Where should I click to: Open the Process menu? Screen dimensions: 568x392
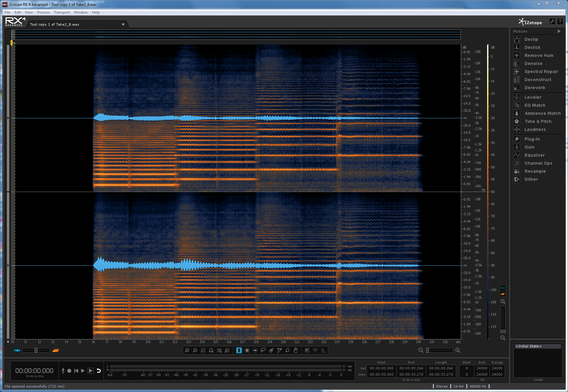(x=43, y=12)
